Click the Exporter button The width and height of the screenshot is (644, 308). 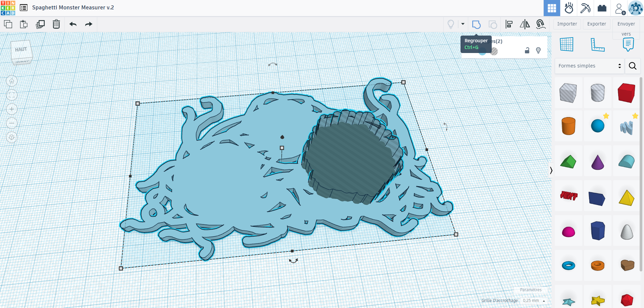[x=597, y=24]
